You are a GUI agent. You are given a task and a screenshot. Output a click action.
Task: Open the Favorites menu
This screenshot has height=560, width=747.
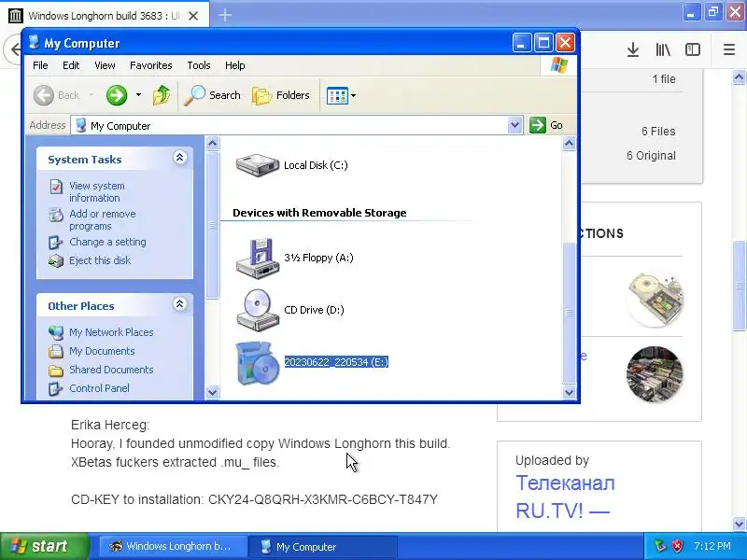click(151, 65)
